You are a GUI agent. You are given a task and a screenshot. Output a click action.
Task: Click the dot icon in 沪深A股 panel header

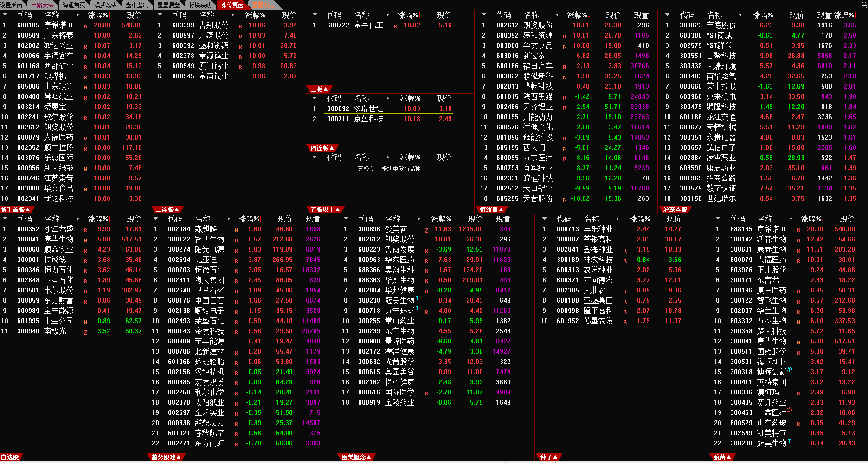pyautogui.click(x=740, y=15)
